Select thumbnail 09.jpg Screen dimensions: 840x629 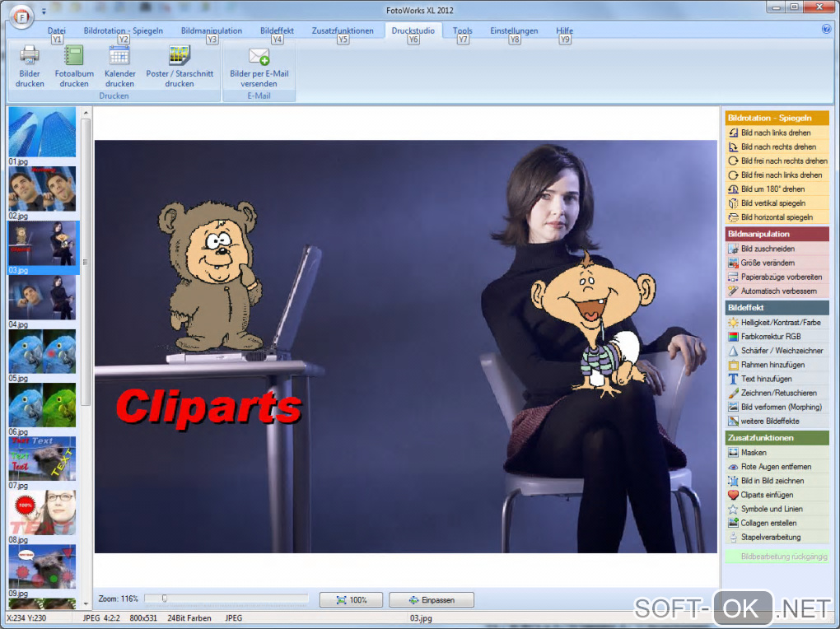42,566
